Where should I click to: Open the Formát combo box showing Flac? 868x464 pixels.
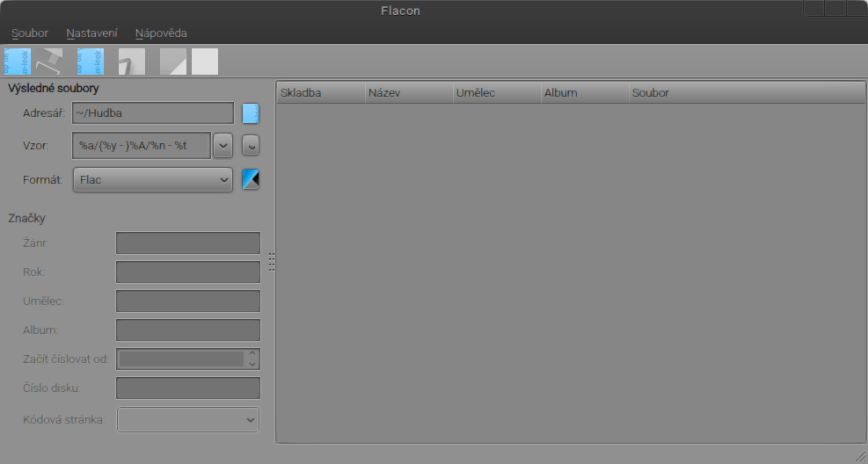tap(153, 180)
